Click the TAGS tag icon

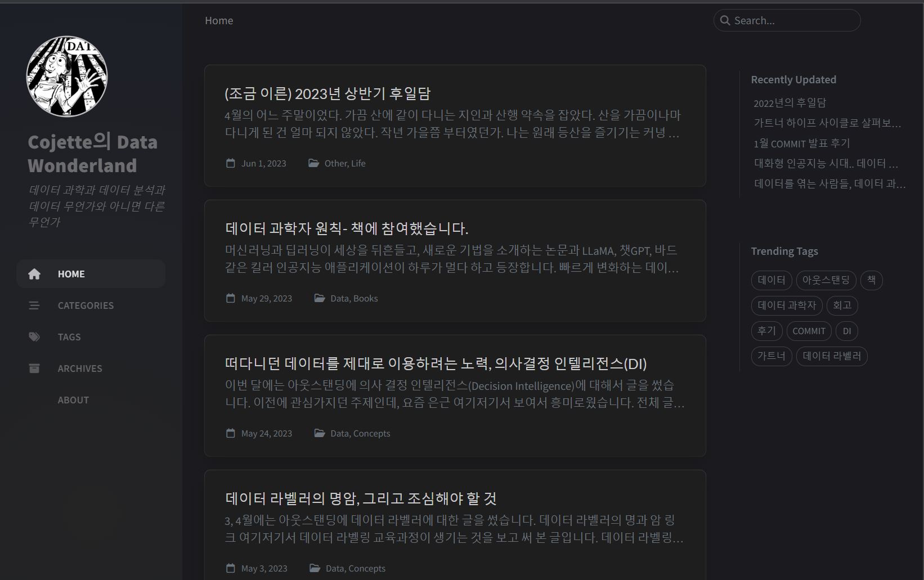tap(34, 337)
